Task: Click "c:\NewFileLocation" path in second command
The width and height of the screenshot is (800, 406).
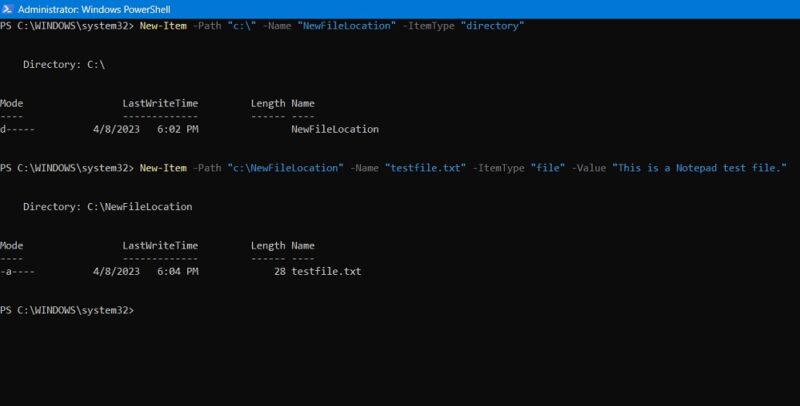Action: [286, 167]
